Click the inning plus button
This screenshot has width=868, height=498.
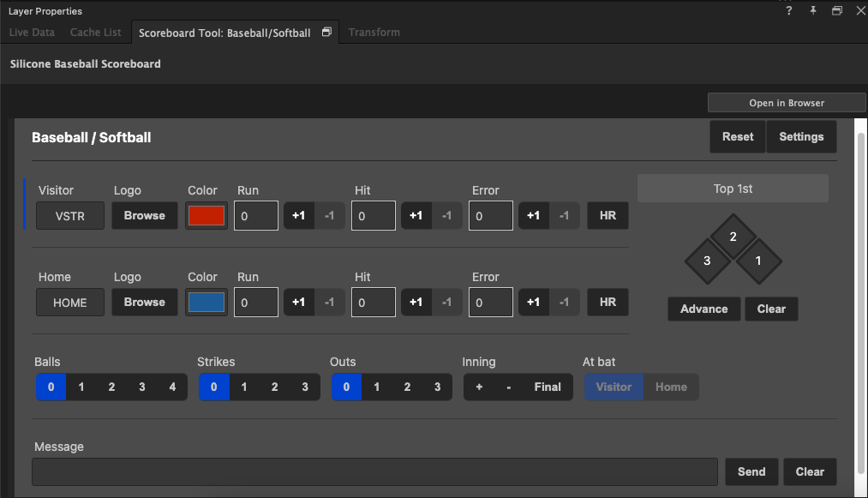click(x=479, y=387)
